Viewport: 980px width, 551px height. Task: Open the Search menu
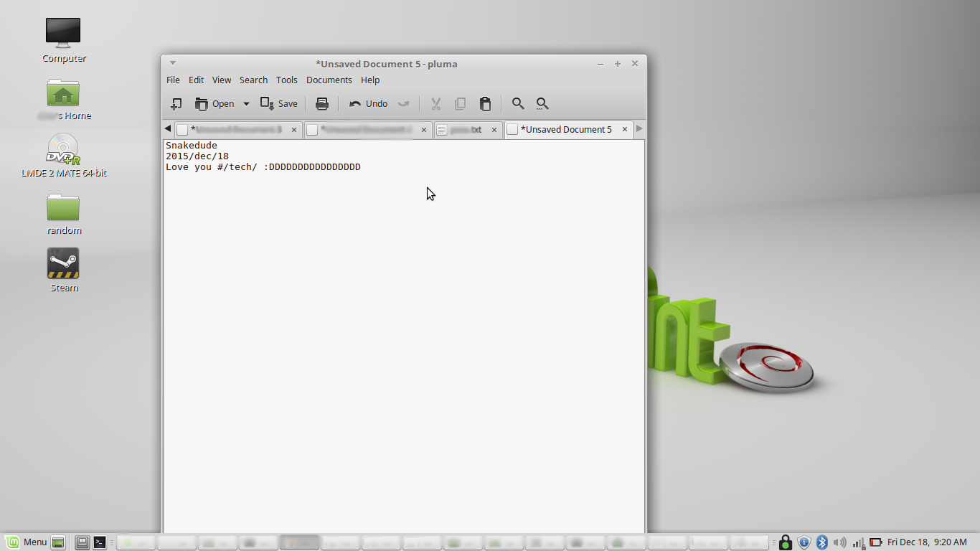click(253, 80)
